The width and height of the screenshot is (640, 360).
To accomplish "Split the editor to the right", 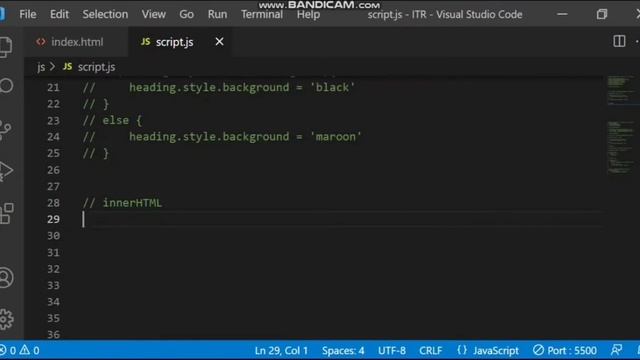I will [x=619, y=41].
